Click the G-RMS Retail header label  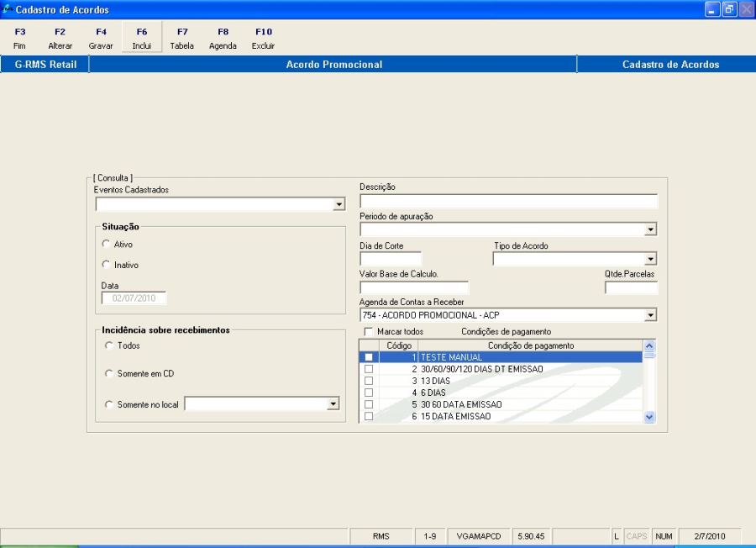(45, 64)
